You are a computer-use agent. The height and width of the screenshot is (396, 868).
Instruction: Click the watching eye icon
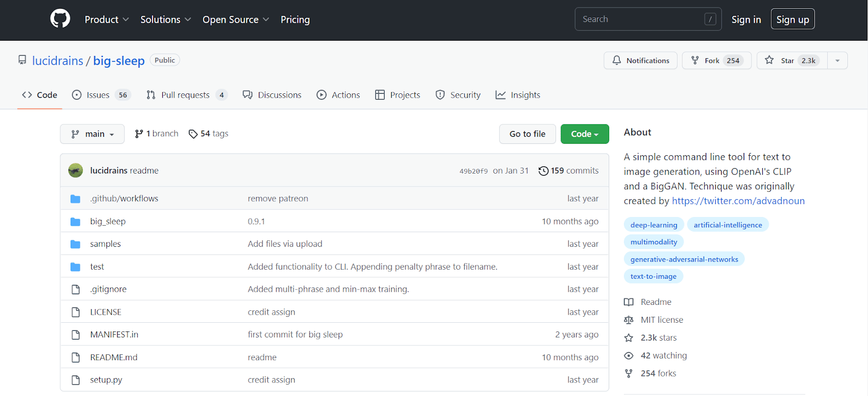click(629, 356)
